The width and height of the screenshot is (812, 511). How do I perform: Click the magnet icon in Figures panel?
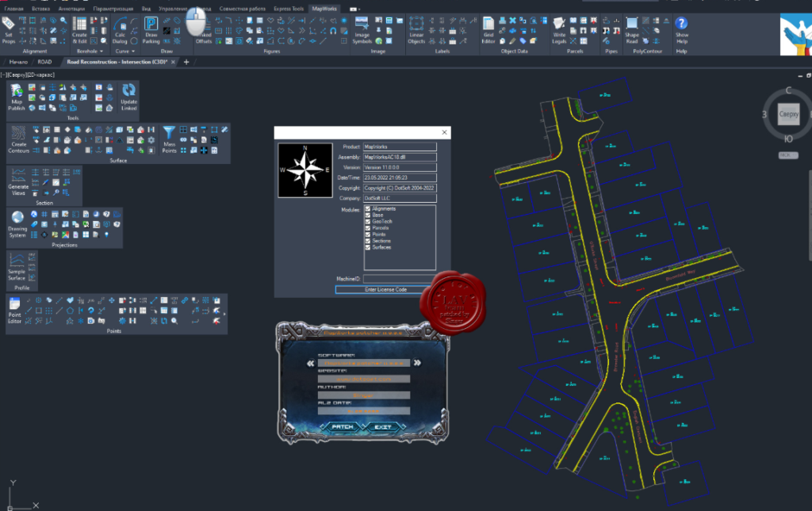(333, 31)
